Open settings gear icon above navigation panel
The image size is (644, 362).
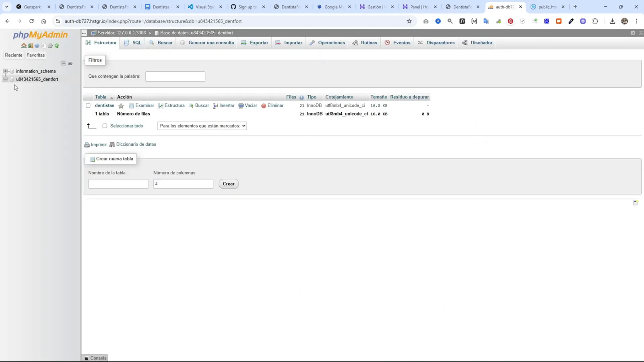click(50, 45)
